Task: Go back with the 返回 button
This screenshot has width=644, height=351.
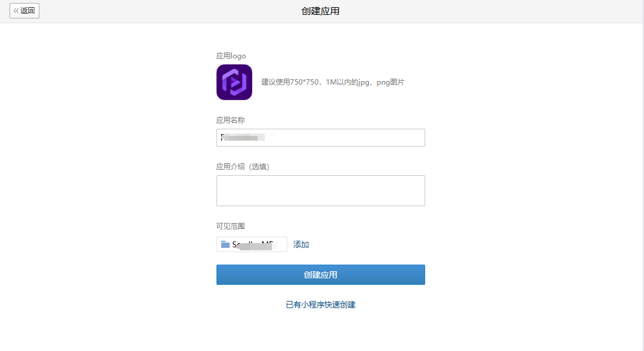Action: point(24,11)
